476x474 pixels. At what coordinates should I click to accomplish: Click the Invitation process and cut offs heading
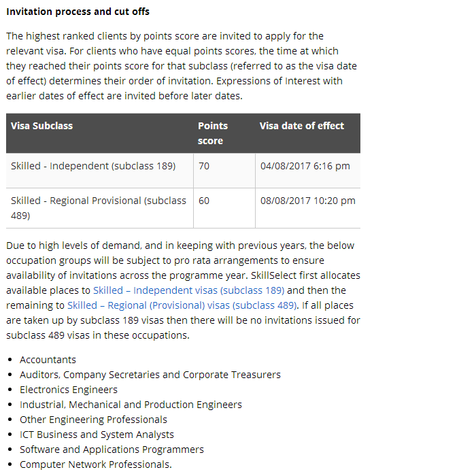pyautogui.click(x=78, y=12)
